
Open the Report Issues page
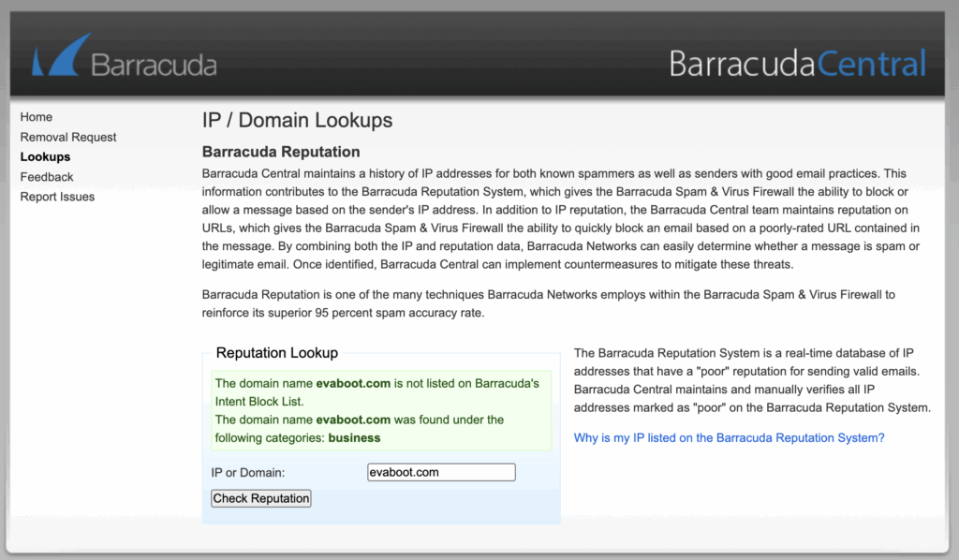tap(57, 197)
